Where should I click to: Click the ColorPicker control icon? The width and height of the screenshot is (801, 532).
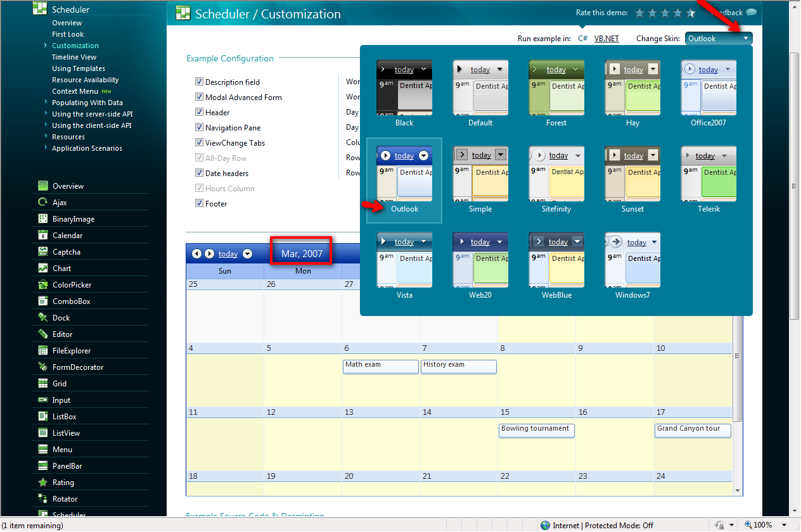pos(43,285)
